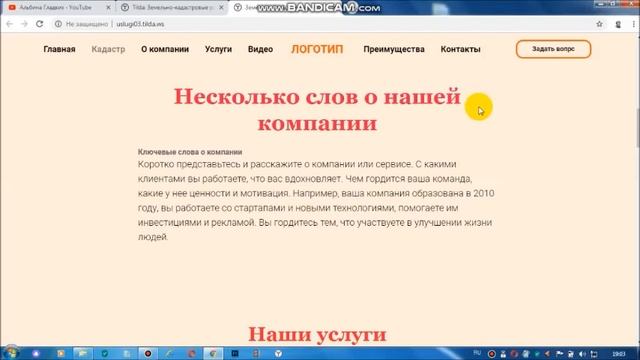This screenshot has width=640, height=360.
Task: Open the Chrome three-dot menu
Action: [x=633, y=24]
